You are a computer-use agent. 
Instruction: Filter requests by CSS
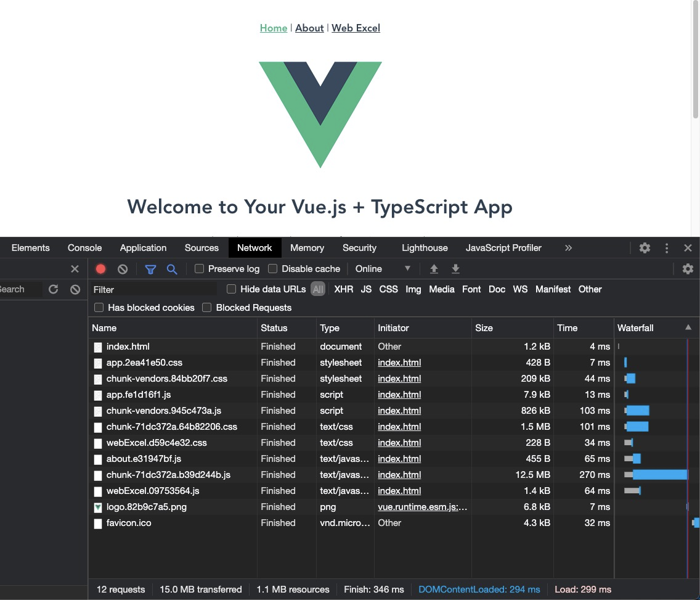click(x=388, y=289)
